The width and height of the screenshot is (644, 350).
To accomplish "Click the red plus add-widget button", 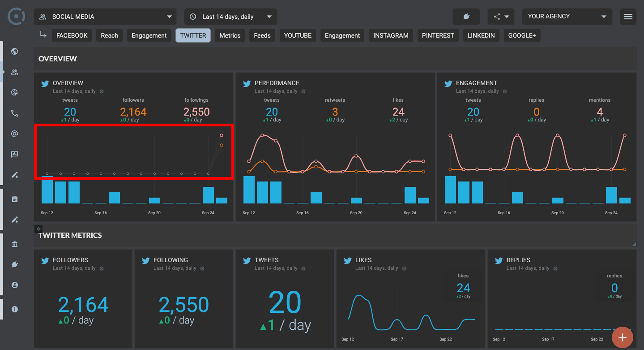I will [x=622, y=337].
